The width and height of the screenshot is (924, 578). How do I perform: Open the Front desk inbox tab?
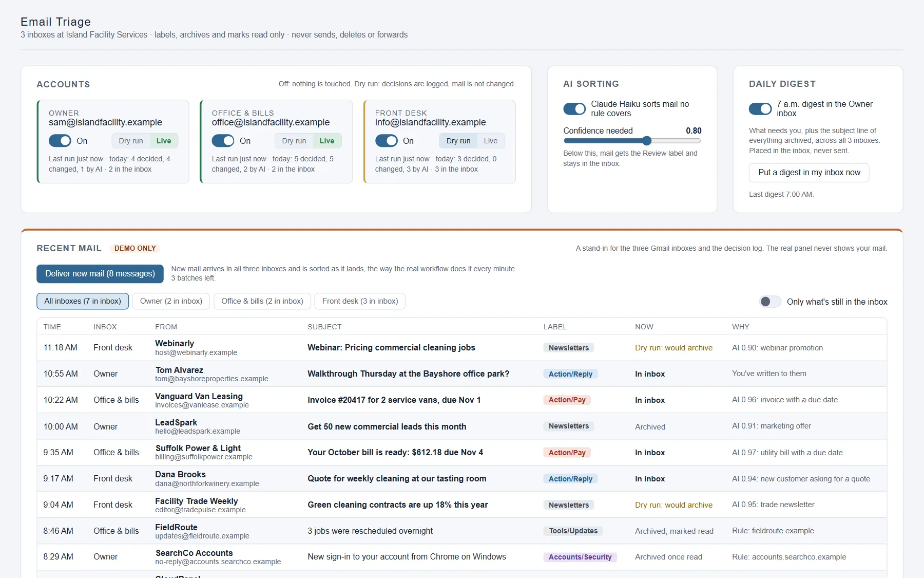[360, 301]
